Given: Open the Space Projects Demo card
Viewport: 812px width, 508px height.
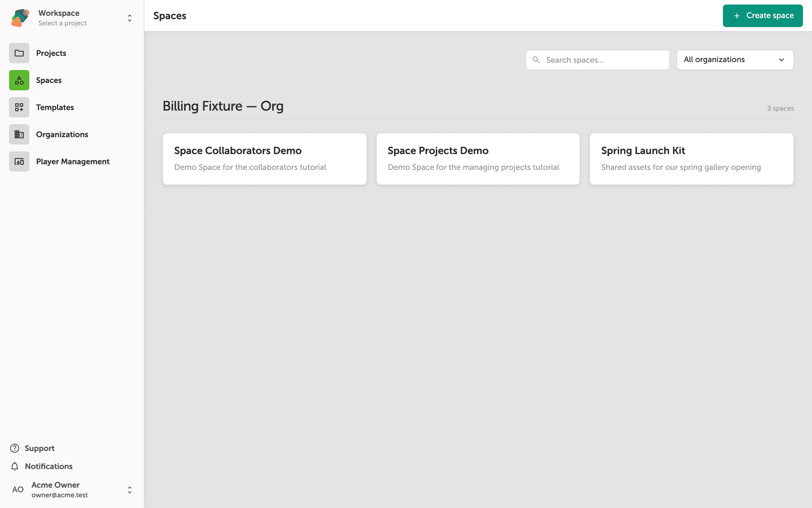Looking at the screenshot, I should pyautogui.click(x=478, y=159).
